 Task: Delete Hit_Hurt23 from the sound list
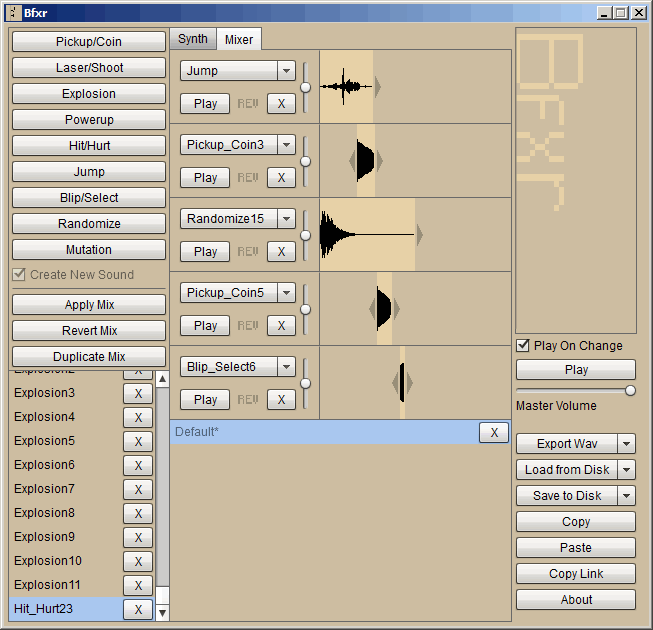(138, 610)
